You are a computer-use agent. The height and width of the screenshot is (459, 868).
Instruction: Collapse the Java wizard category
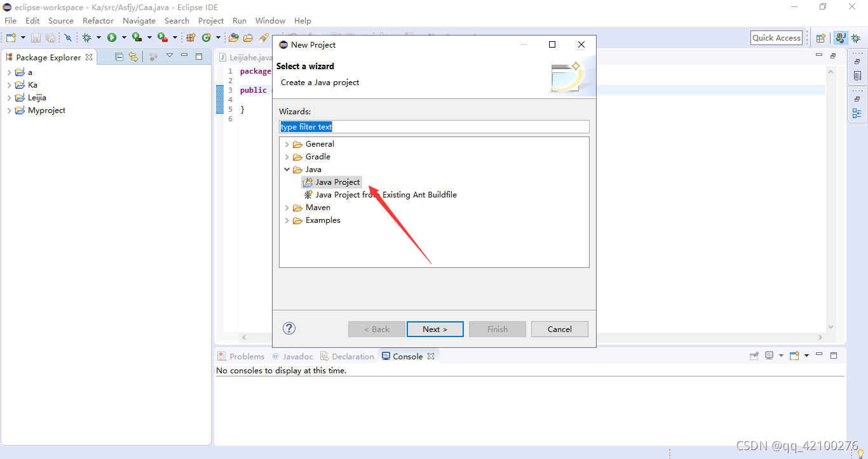pos(287,170)
